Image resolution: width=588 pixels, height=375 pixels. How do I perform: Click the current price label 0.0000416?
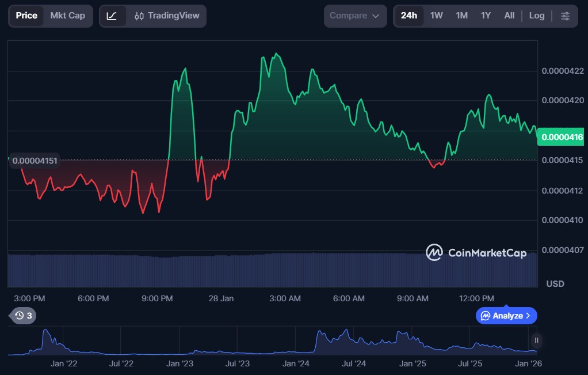pos(562,137)
